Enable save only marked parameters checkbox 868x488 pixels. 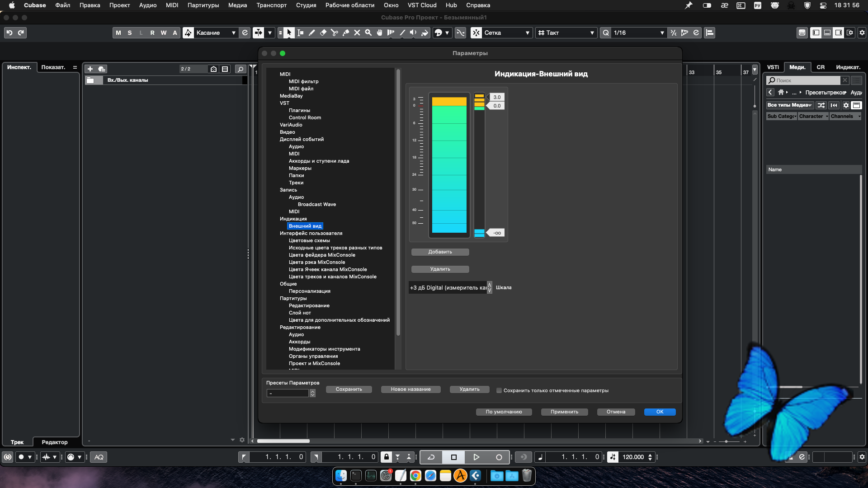(499, 390)
